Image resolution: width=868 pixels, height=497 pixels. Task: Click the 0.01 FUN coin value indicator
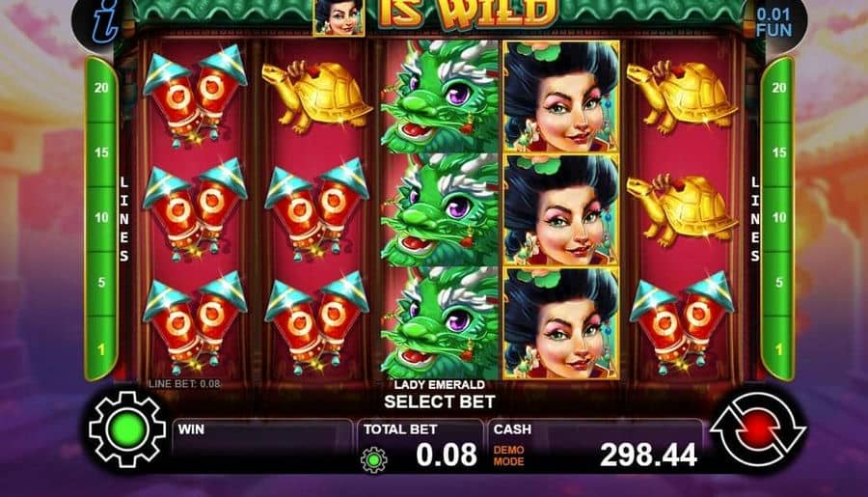coord(773,22)
